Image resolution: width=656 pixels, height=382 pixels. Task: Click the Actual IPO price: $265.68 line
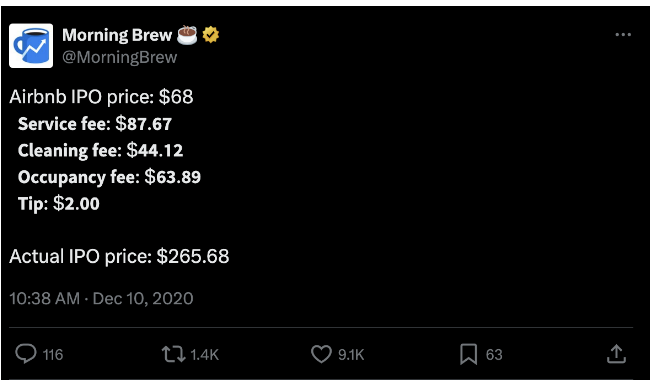click(x=119, y=256)
